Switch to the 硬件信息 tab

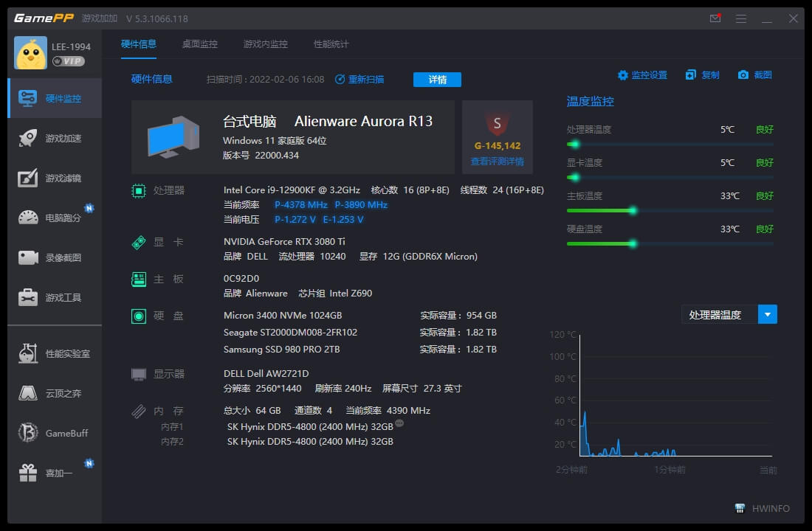pyautogui.click(x=139, y=44)
